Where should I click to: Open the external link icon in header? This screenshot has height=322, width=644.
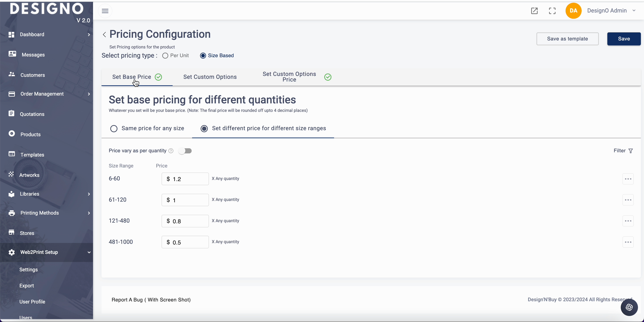click(534, 11)
